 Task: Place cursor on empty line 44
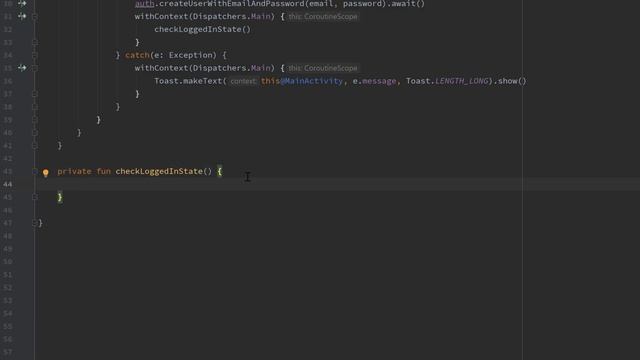pyautogui.click(x=337, y=184)
